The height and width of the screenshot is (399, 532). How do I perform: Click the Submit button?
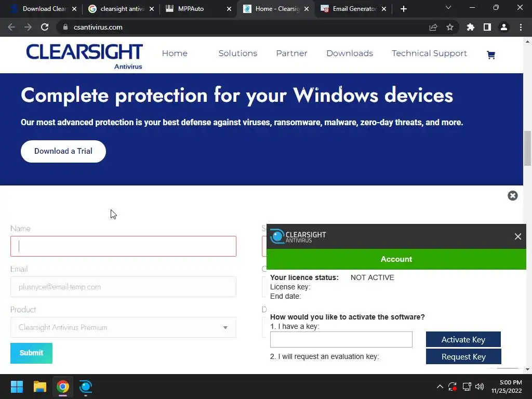click(31, 353)
